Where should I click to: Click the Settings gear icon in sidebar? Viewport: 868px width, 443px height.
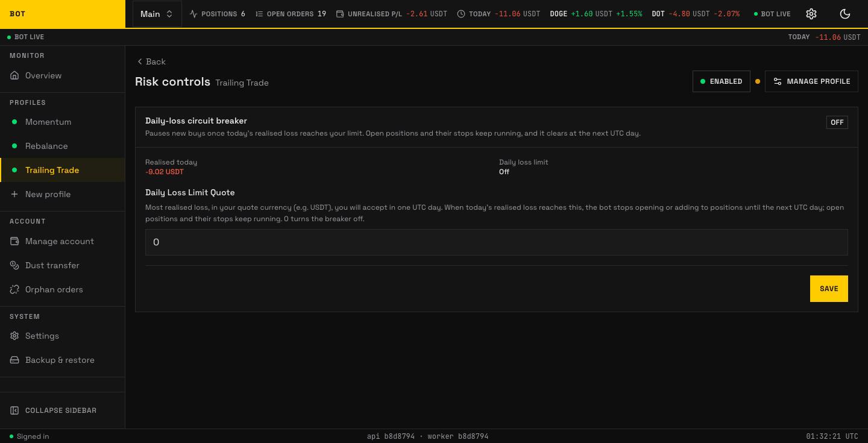point(14,336)
